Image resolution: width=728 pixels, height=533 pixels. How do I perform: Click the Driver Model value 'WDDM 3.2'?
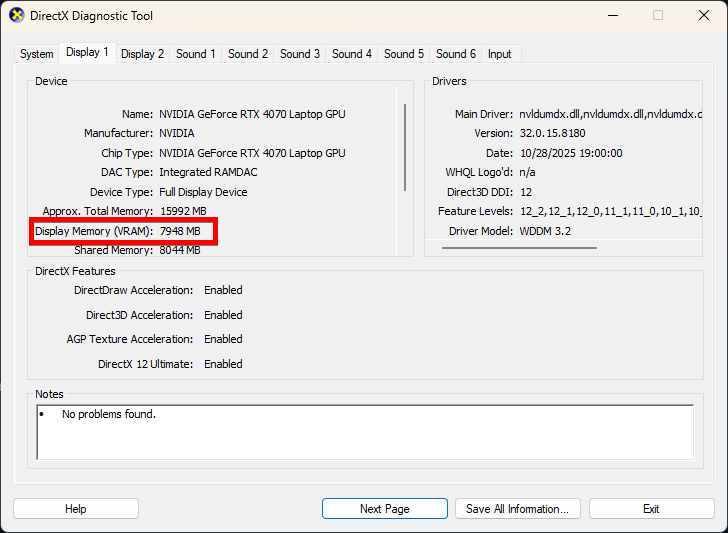coord(545,231)
